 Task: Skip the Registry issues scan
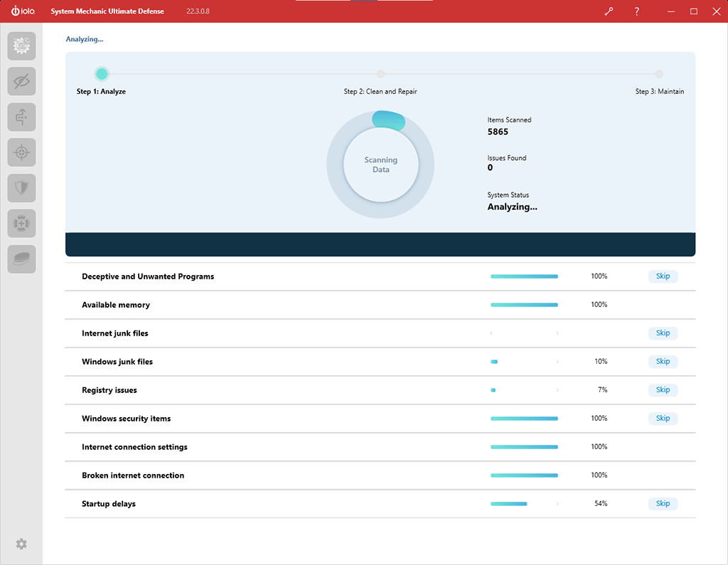click(663, 390)
